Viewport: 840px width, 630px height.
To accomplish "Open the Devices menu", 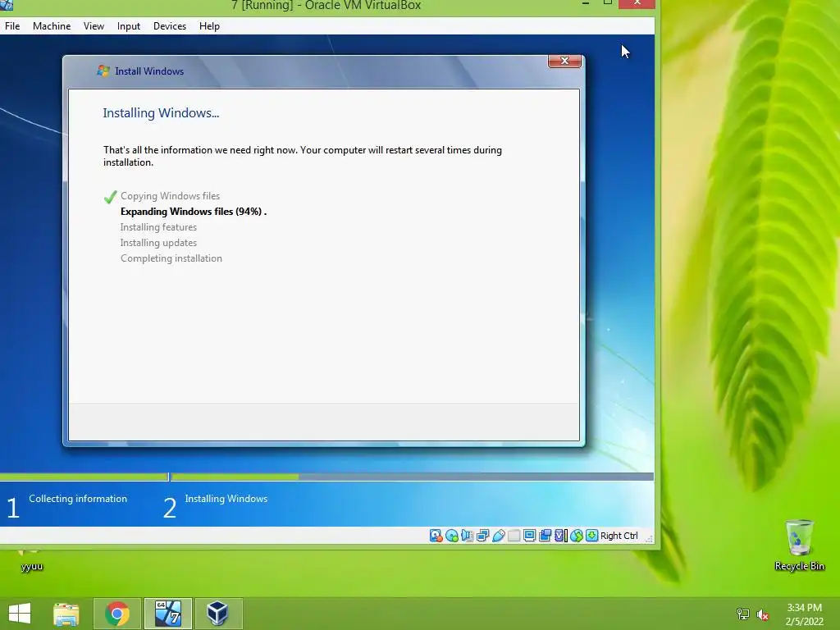I will coord(170,25).
